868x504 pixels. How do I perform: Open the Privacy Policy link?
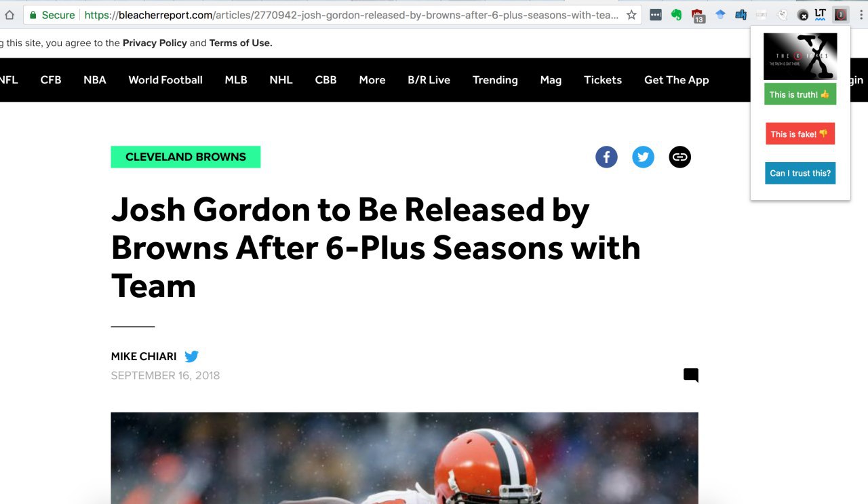(155, 43)
